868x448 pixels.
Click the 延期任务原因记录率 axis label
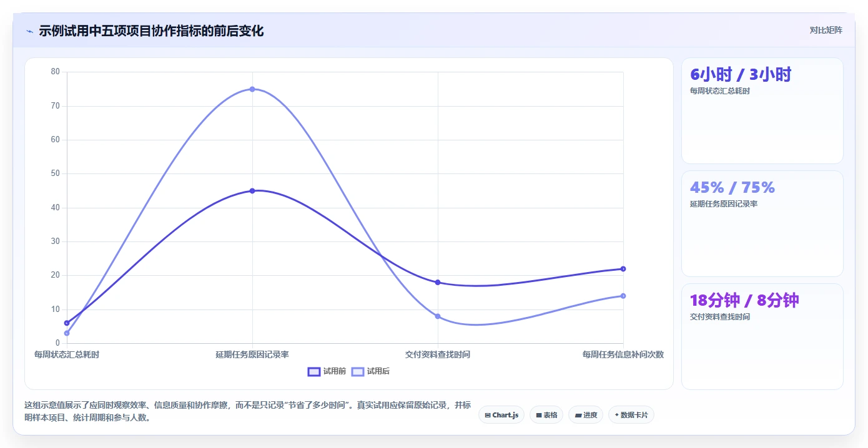point(252,354)
